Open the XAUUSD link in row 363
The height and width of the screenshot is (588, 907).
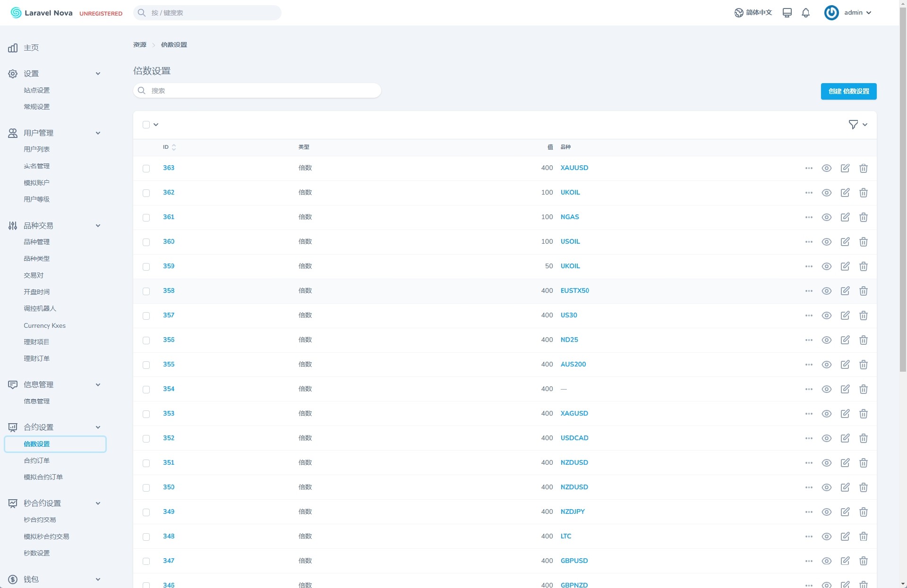(x=574, y=168)
